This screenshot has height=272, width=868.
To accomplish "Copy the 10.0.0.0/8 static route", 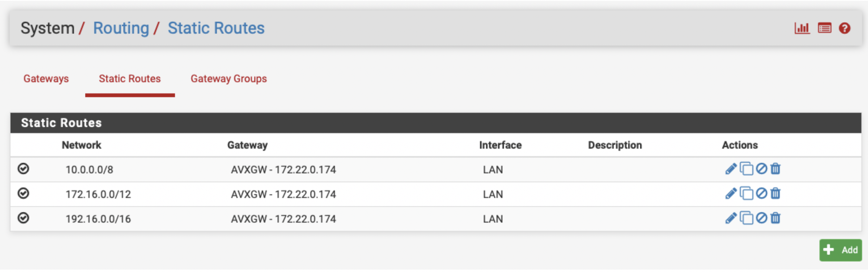I will (746, 169).
